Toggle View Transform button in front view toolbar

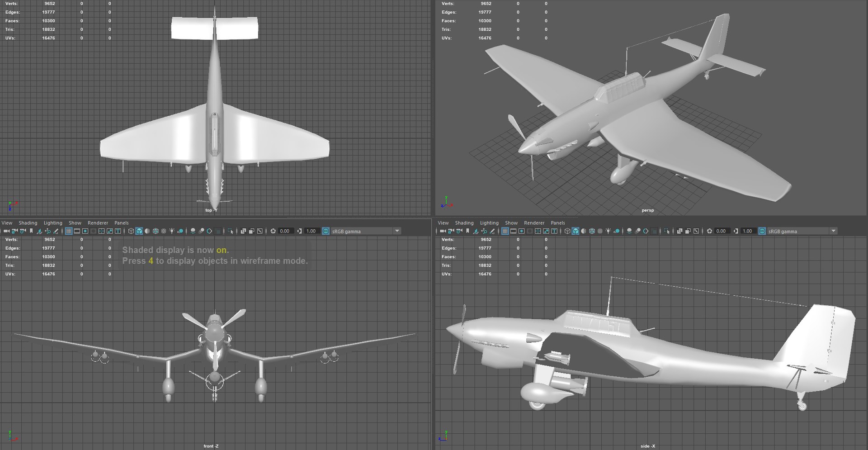tap(325, 231)
